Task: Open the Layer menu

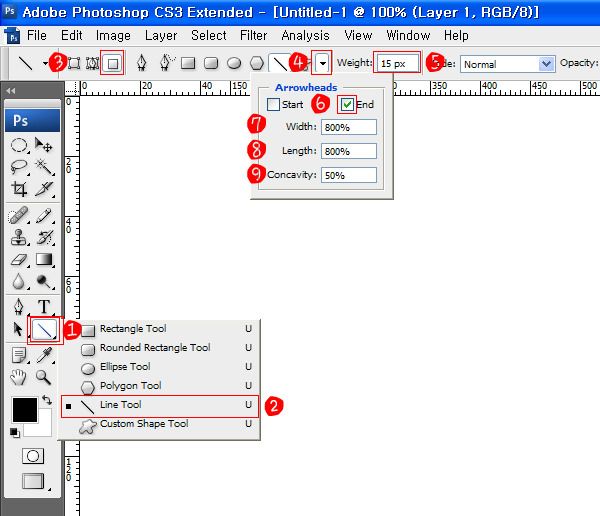Action: (x=161, y=36)
